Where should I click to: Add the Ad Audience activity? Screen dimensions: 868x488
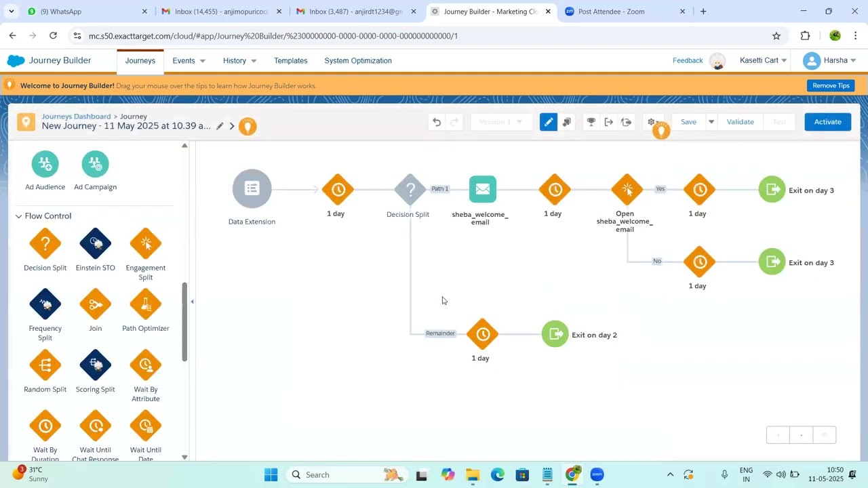pyautogui.click(x=45, y=163)
